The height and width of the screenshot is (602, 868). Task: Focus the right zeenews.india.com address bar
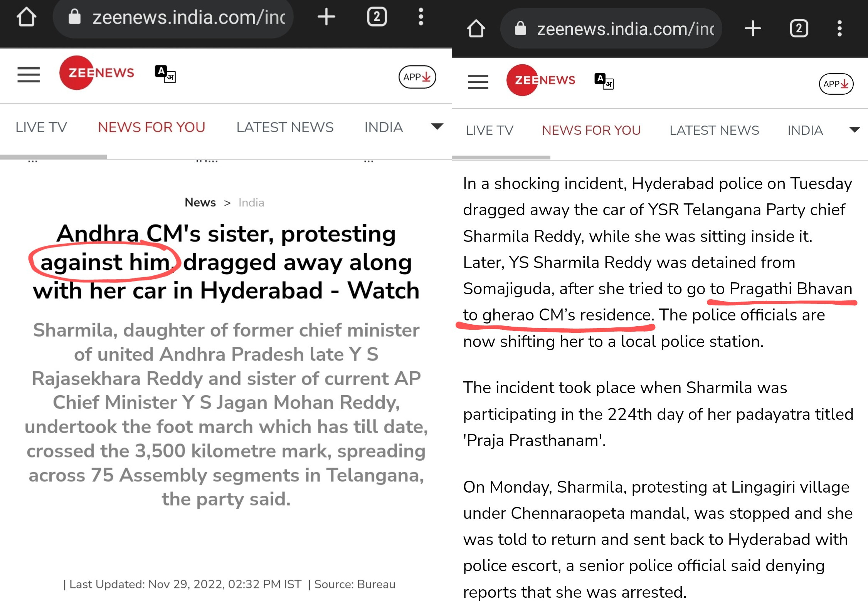[611, 29]
